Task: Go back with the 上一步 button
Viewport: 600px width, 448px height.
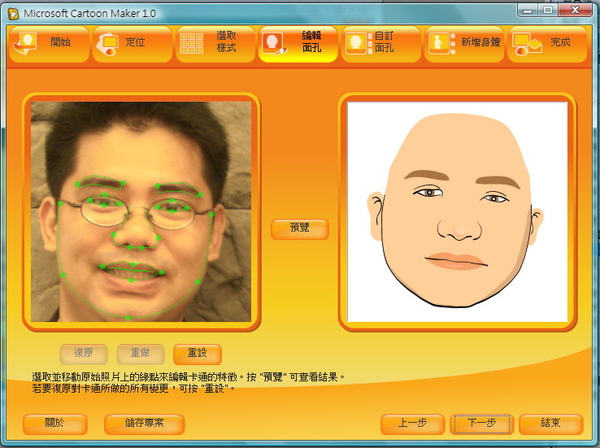Action: [x=412, y=424]
